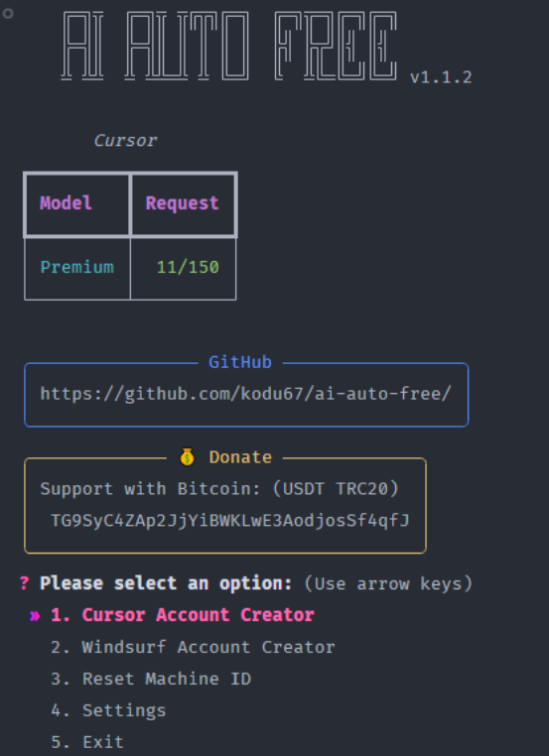
Task: Click the 11/150 request count
Action: click(188, 267)
